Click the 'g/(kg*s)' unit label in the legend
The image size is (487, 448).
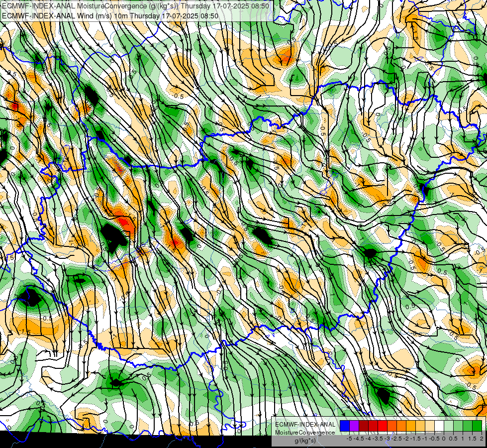point(305,441)
